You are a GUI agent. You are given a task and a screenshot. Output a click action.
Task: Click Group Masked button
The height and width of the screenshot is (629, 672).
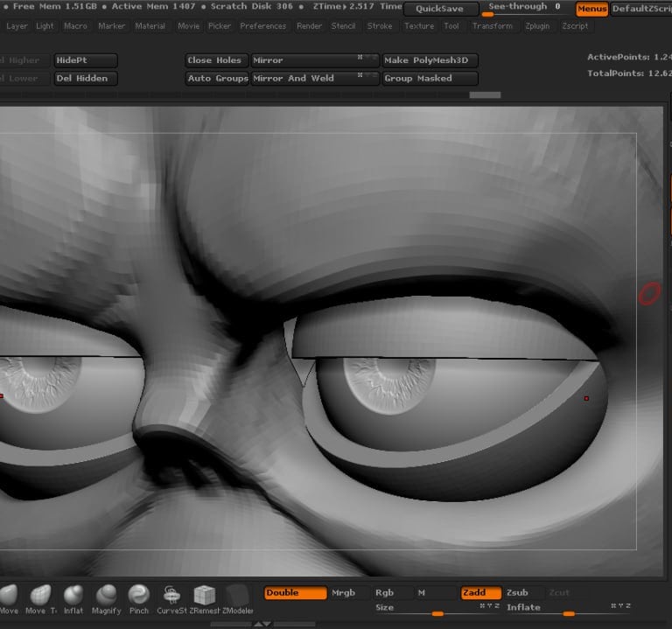(430, 79)
